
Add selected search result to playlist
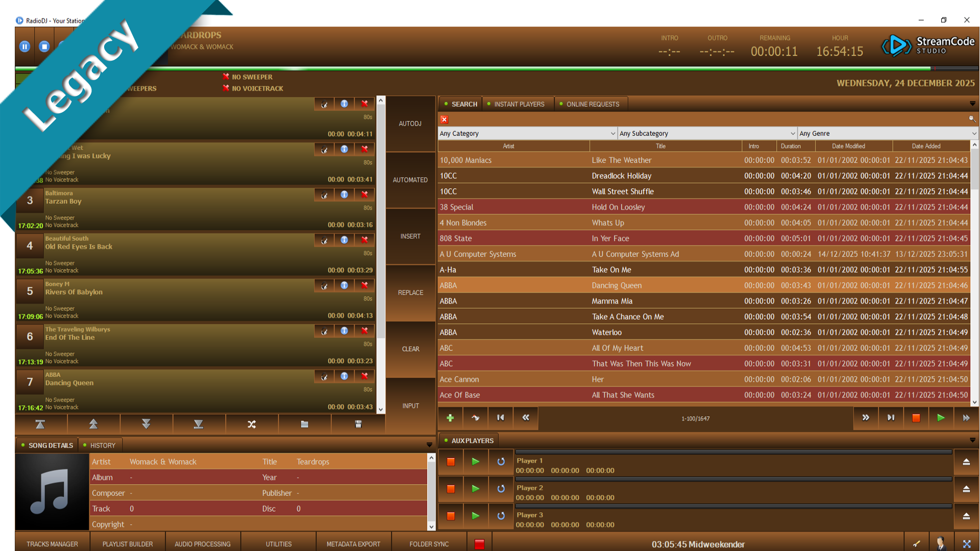click(450, 418)
